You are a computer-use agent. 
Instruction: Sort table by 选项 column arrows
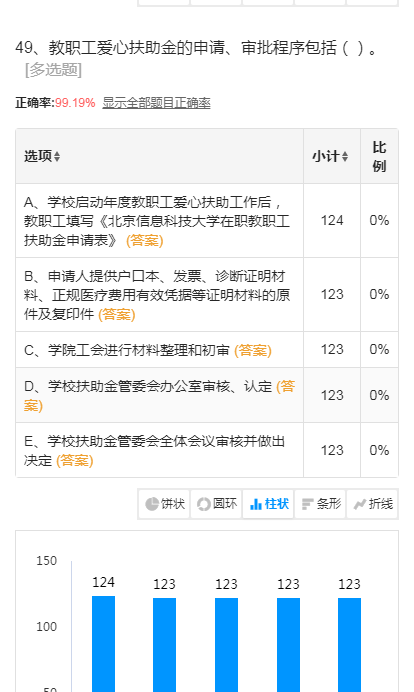57,156
